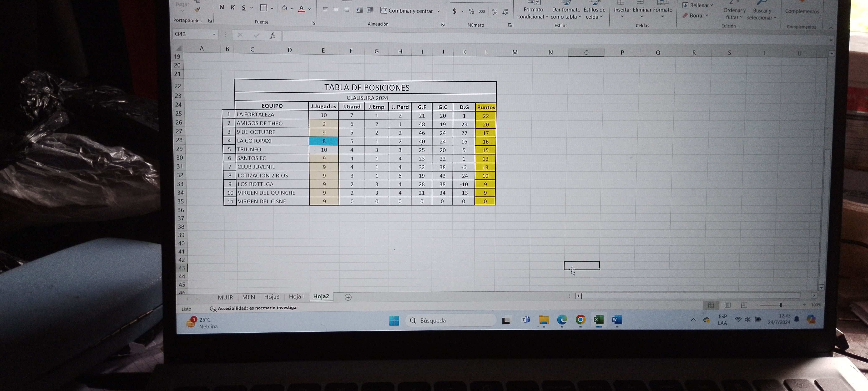868x391 pixels.
Task: Click the Combinar y centrar merge icon
Action: pos(384,10)
